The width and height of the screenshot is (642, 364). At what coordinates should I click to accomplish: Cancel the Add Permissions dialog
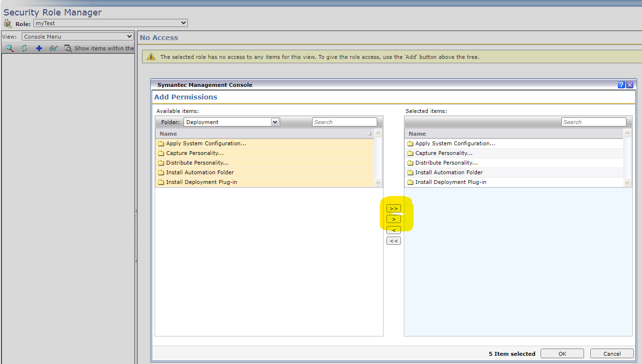pos(612,354)
